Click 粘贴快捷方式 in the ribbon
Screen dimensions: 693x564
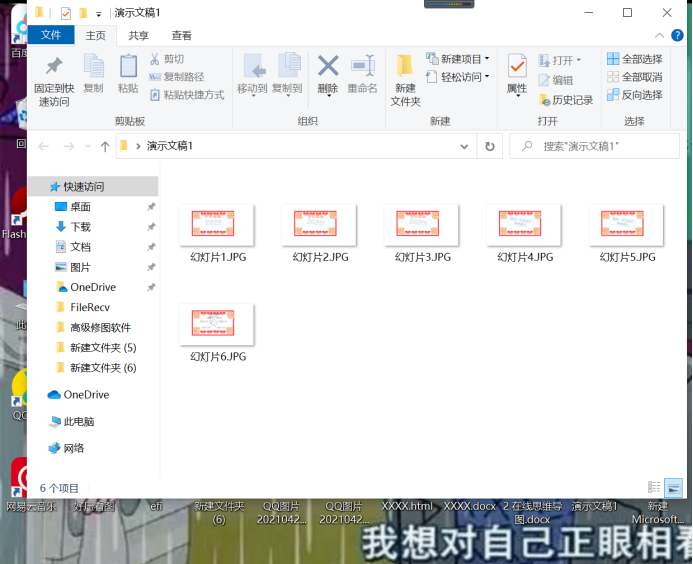click(x=187, y=95)
